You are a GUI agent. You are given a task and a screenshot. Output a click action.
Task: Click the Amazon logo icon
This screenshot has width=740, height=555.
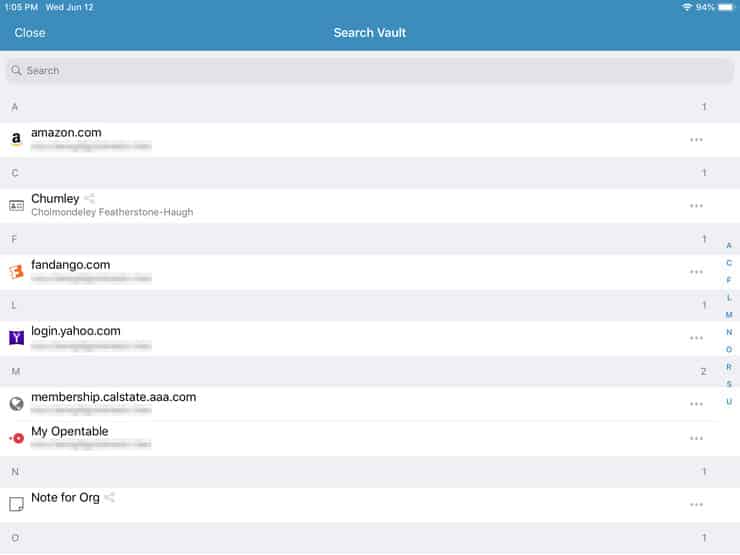point(17,139)
